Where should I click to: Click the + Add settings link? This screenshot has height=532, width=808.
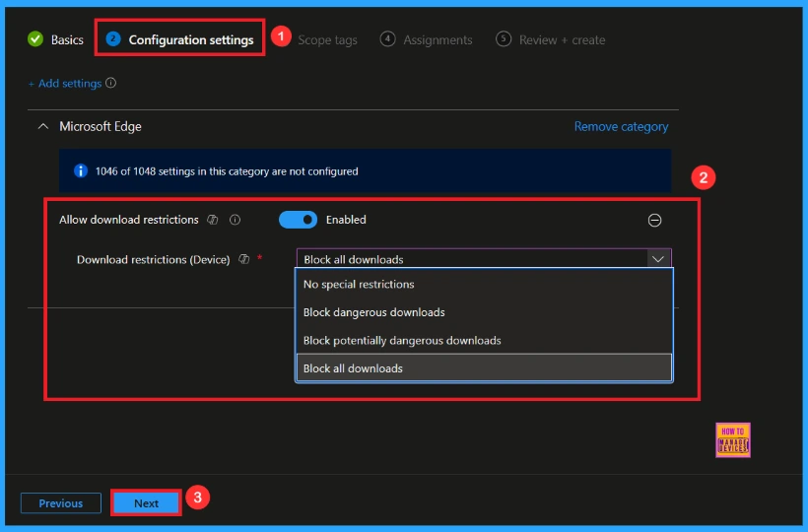(x=65, y=84)
